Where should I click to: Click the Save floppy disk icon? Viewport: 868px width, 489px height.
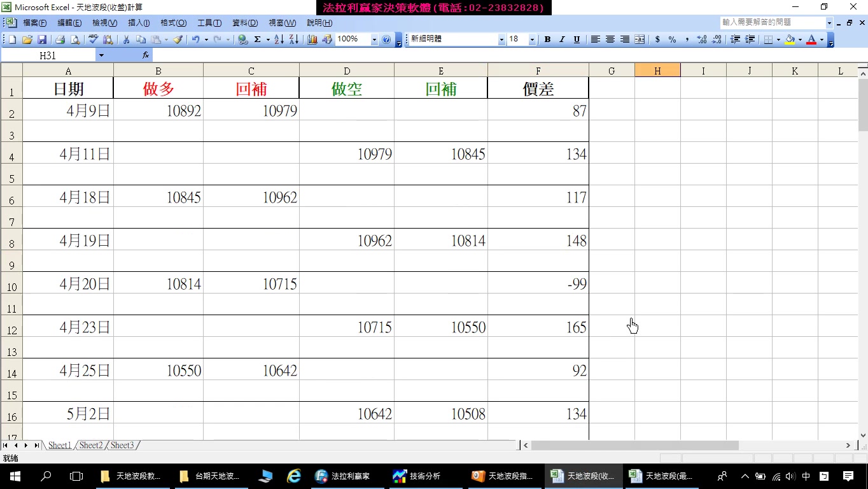(x=42, y=39)
